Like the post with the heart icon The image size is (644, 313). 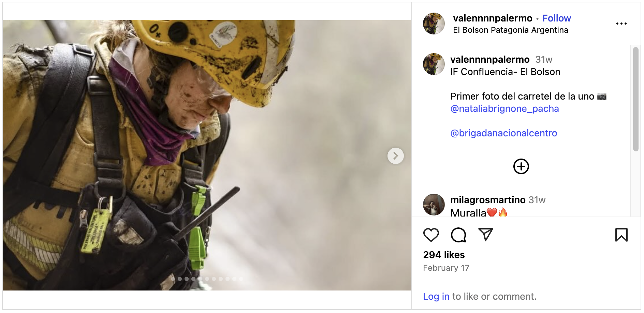(431, 235)
